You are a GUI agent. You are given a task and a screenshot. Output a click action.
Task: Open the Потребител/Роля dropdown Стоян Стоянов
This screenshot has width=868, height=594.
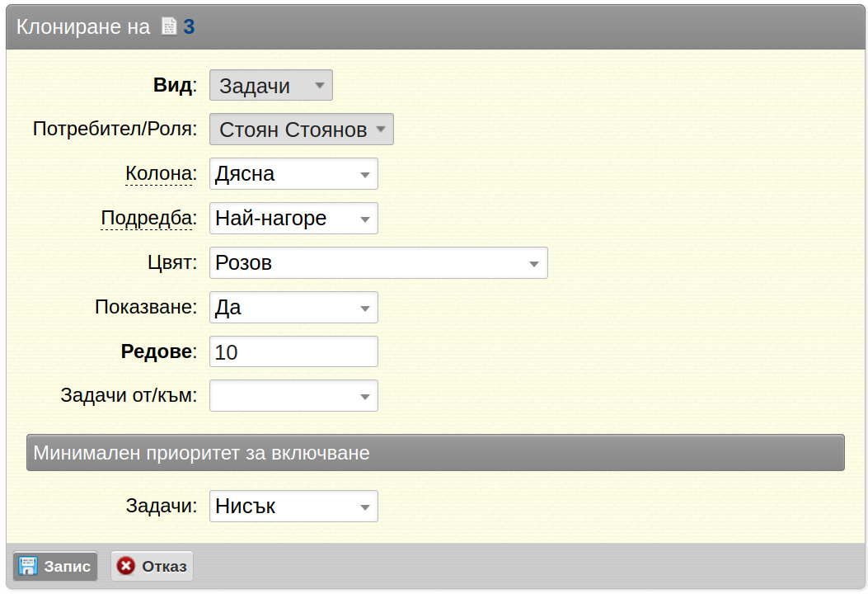(x=301, y=129)
